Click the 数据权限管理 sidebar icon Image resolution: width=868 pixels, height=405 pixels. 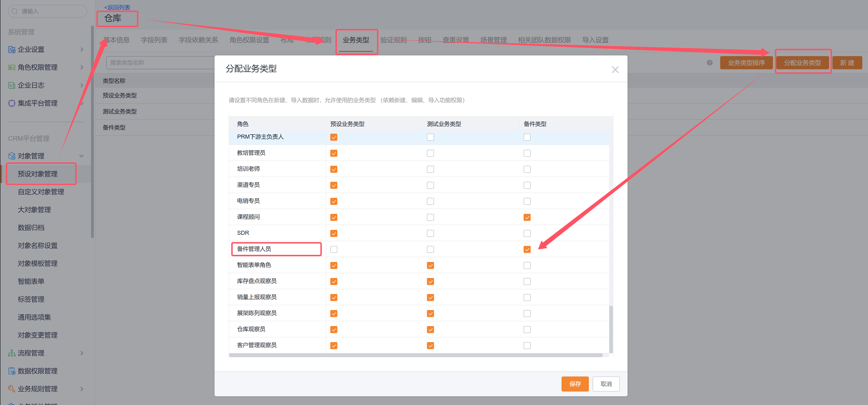coord(12,371)
